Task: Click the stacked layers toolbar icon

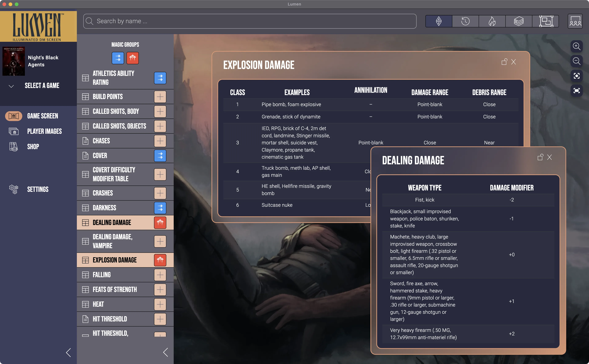Action: click(519, 21)
